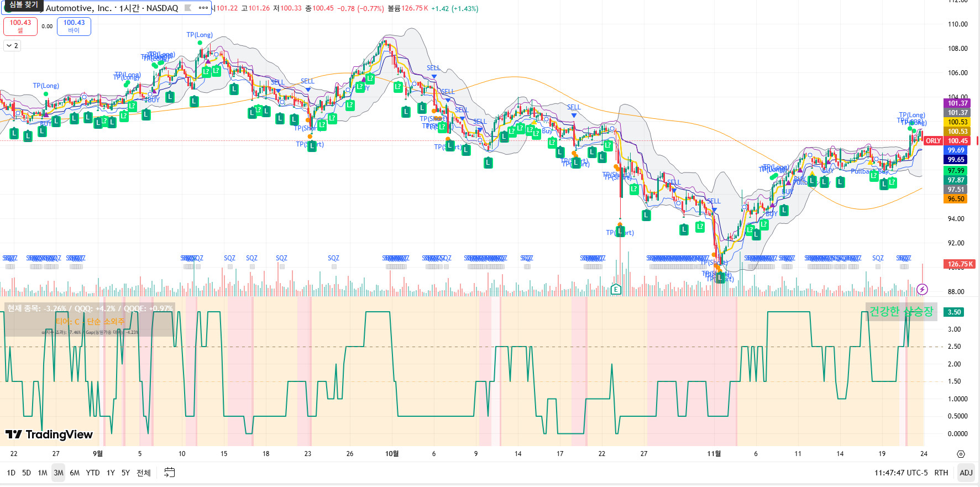Image resolution: width=980 pixels, height=487 pixels.
Task: Click the purple lightning bolt event icon
Action: point(922,289)
